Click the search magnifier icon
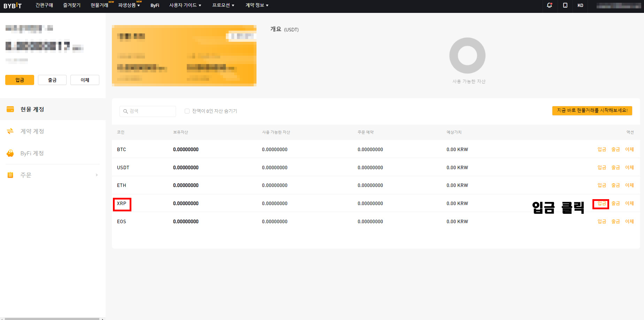 [125, 111]
